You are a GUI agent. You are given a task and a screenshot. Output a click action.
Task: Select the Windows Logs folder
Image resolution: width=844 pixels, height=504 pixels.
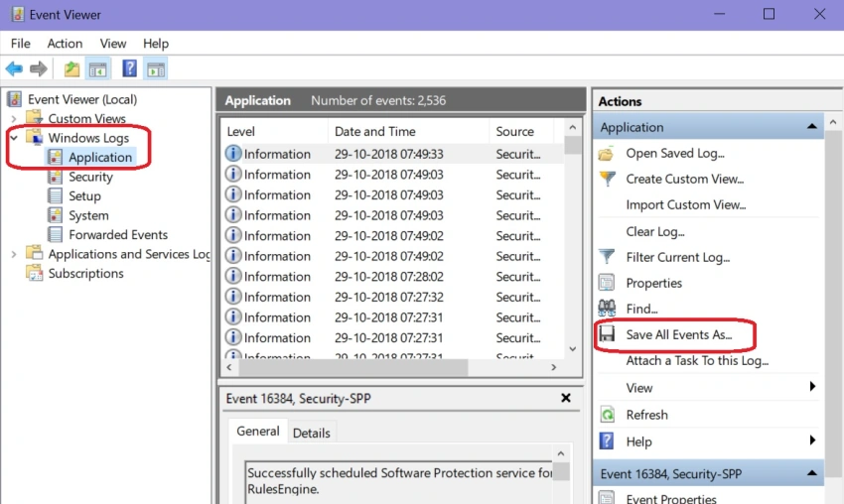coord(88,138)
